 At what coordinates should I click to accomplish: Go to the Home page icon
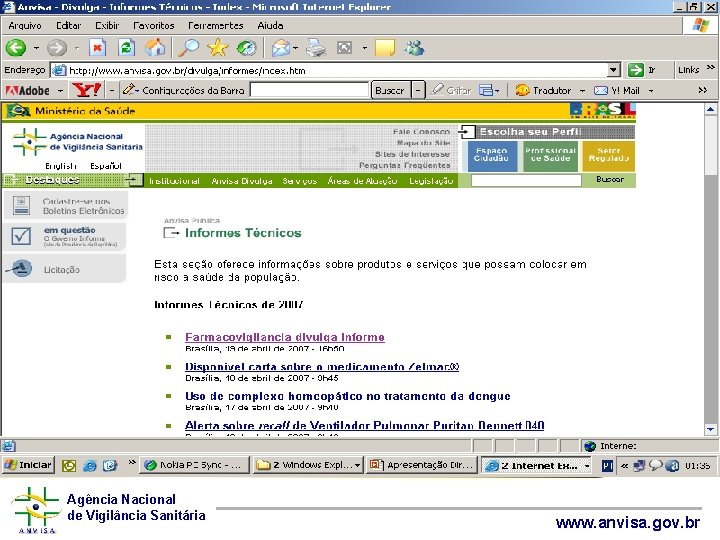(155, 47)
